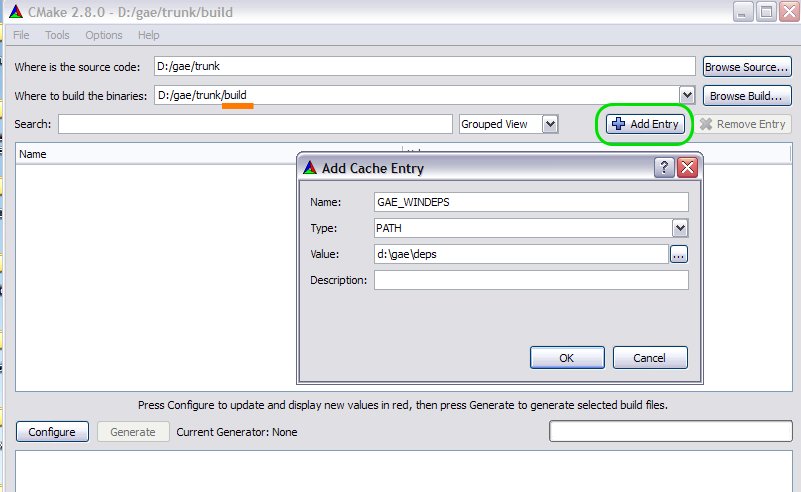The image size is (801, 492).
Task: Focus the Description field
Action: [531, 280]
